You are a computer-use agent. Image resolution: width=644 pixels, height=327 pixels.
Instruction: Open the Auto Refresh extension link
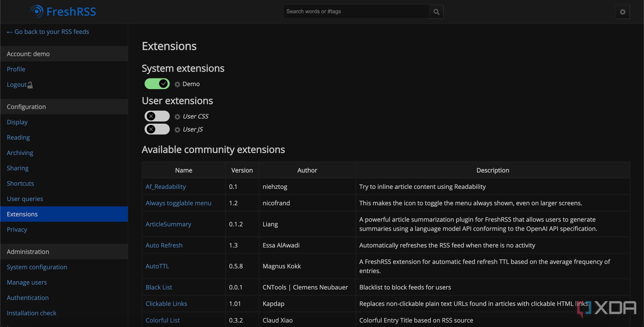(x=164, y=245)
